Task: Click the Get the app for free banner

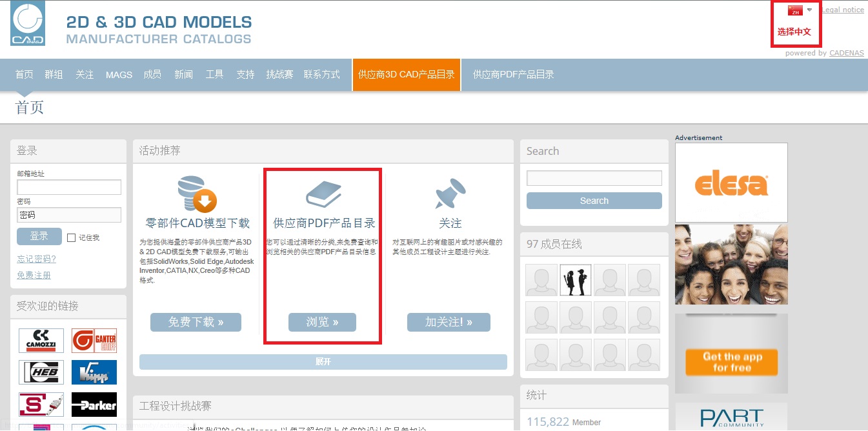Action: point(731,354)
